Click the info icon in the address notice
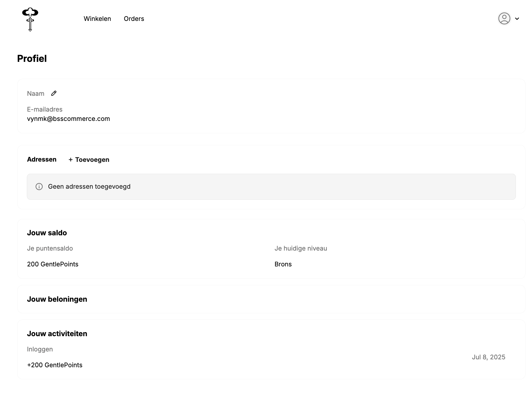The height and width of the screenshot is (413, 532). (x=39, y=187)
